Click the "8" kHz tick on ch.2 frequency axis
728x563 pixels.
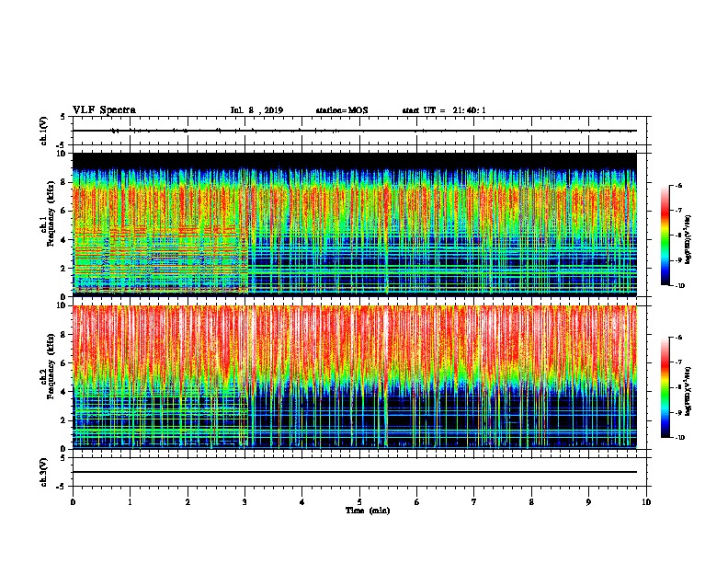tap(63, 334)
